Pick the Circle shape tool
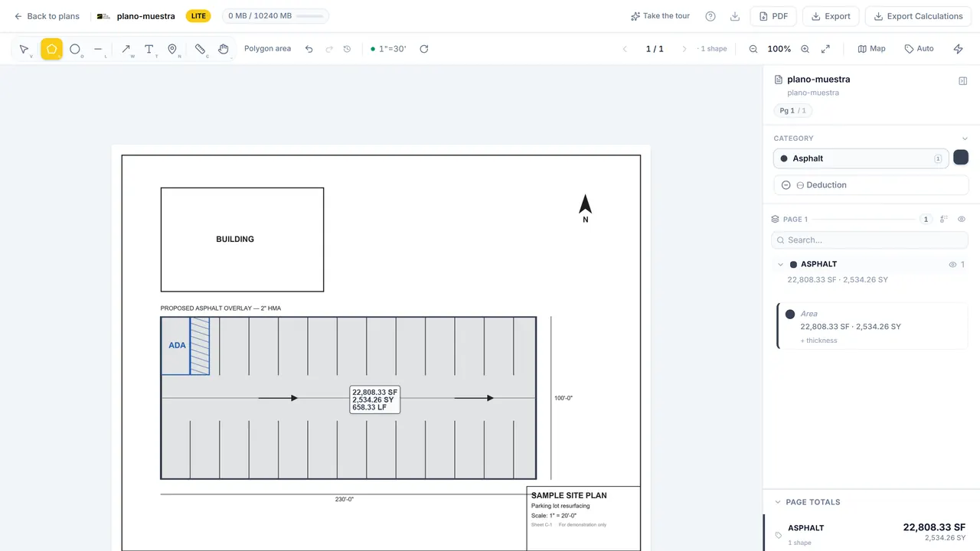 click(x=75, y=49)
